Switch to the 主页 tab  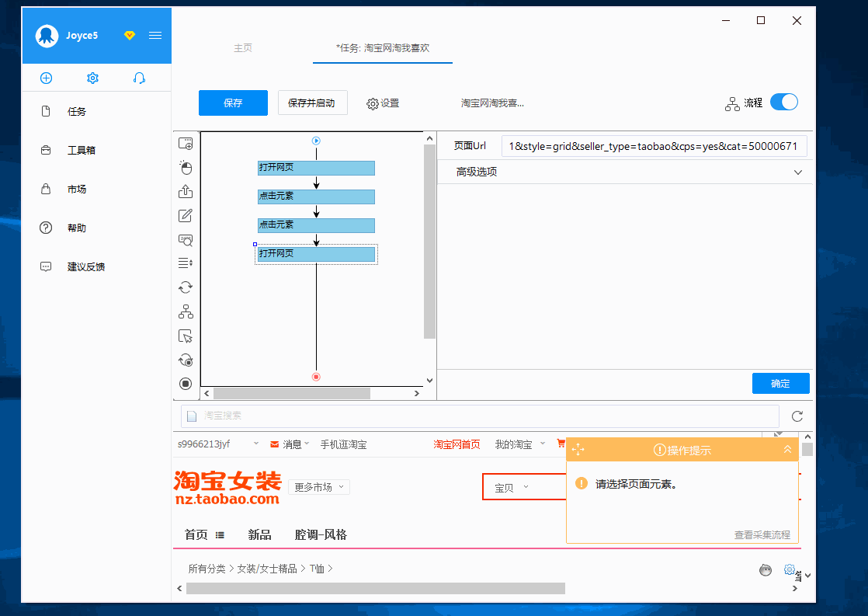242,48
